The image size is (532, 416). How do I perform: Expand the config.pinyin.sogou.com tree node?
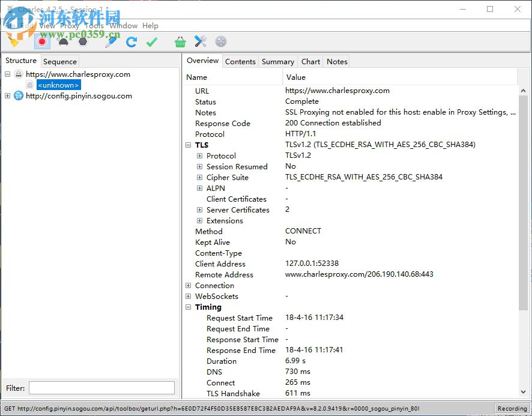[x=7, y=96]
